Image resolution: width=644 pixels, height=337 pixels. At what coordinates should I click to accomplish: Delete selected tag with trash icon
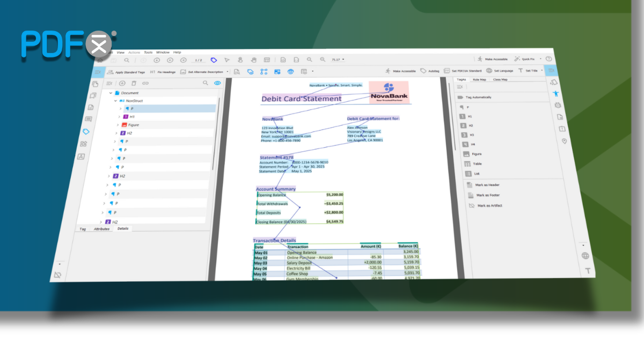coord(134,83)
